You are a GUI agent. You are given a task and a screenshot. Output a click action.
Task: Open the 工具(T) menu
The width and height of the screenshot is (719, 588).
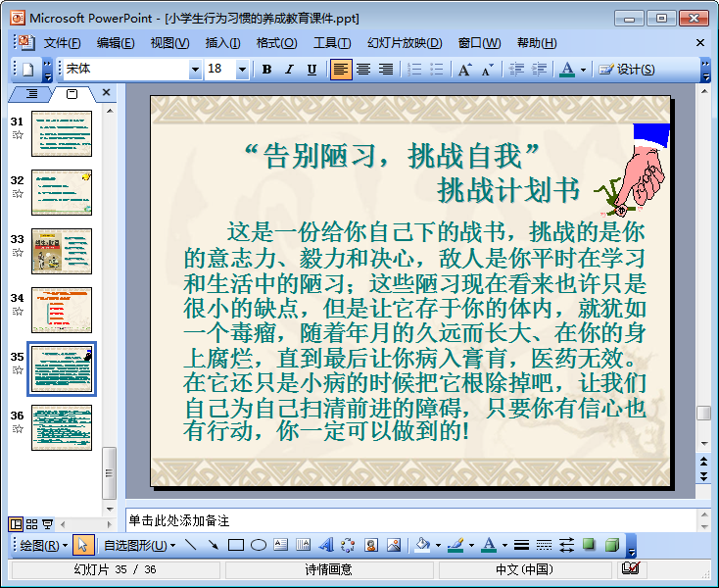[x=332, y=43]
